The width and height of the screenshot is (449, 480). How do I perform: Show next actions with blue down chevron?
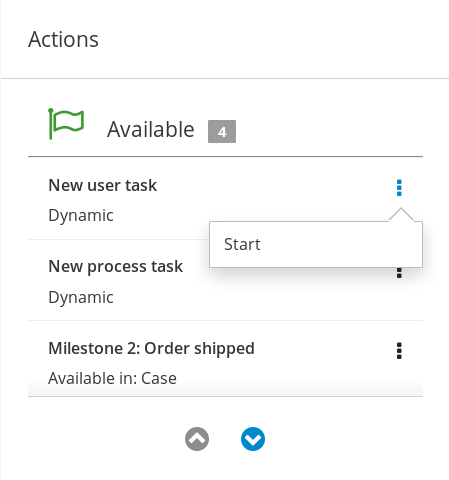tap(253, 439)
